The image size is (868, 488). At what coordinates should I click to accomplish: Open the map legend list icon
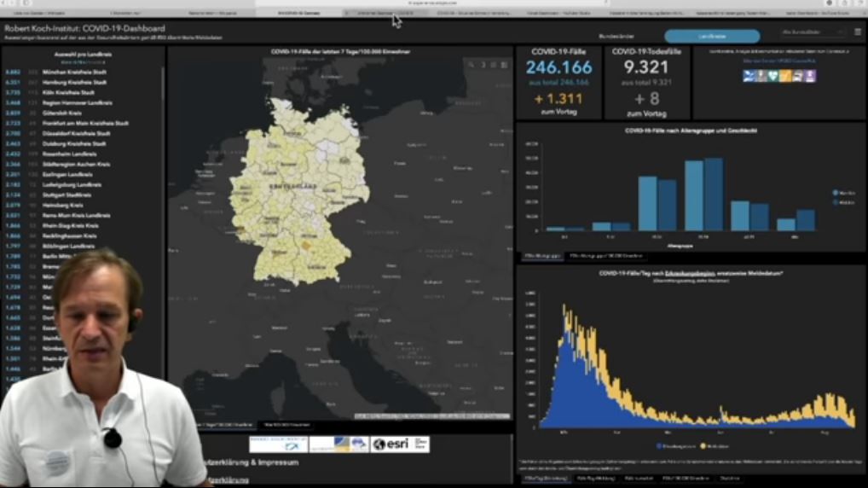click(x=493, y=65)
